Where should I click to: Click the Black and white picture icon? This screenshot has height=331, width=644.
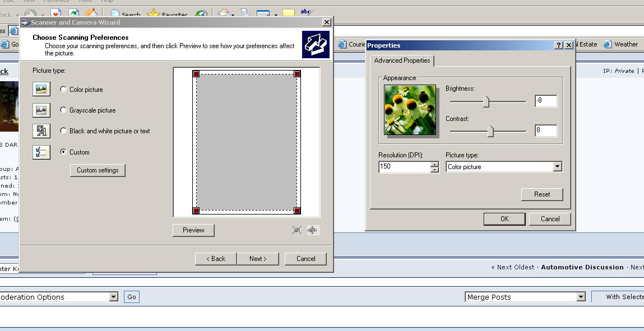[41, 131]
